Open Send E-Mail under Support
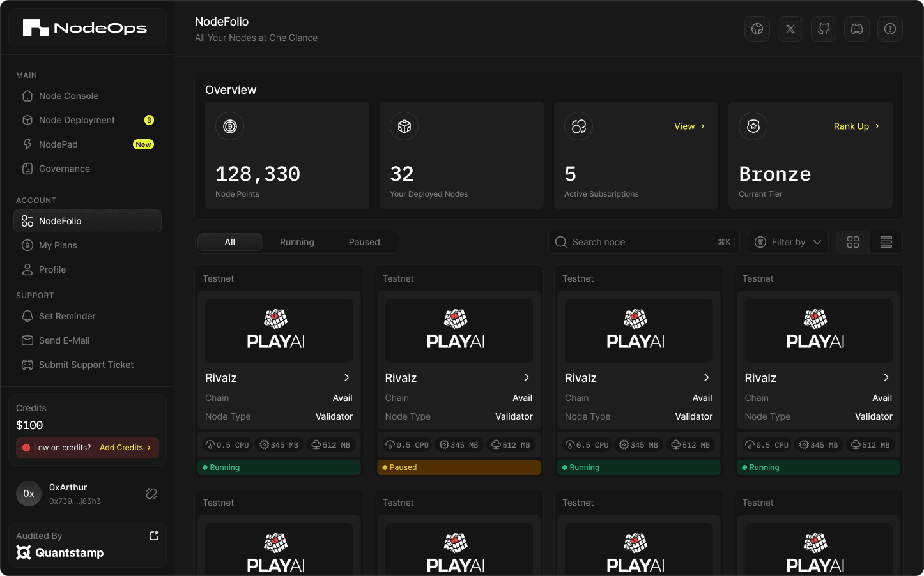Viewport: 924px width, 576px height. 88,340
